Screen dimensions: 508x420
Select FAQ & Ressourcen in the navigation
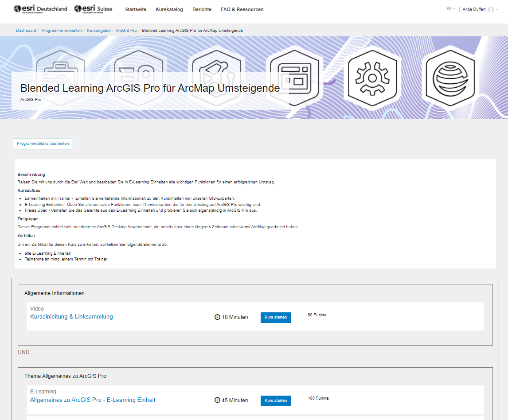[x=242, y=9]
